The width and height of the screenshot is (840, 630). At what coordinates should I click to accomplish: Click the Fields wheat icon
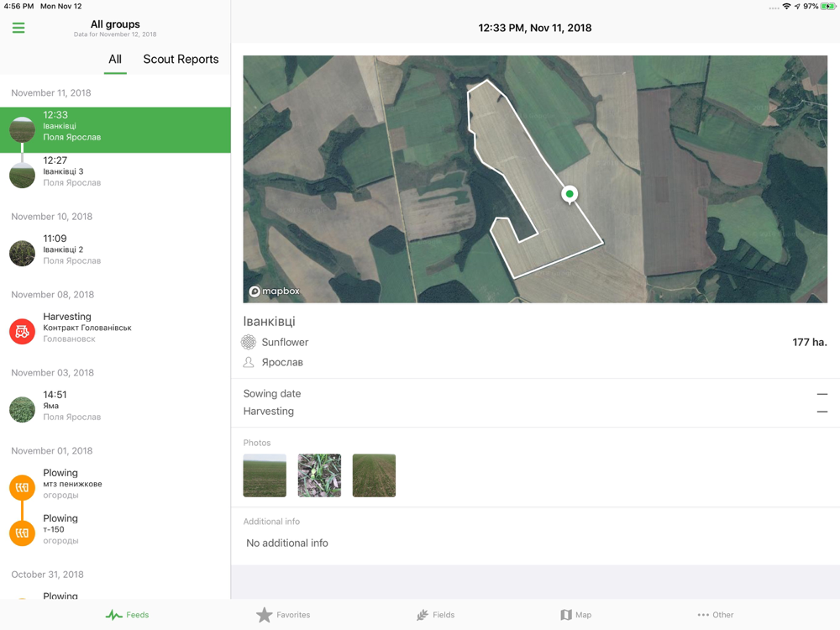click(x=423, y=615)
